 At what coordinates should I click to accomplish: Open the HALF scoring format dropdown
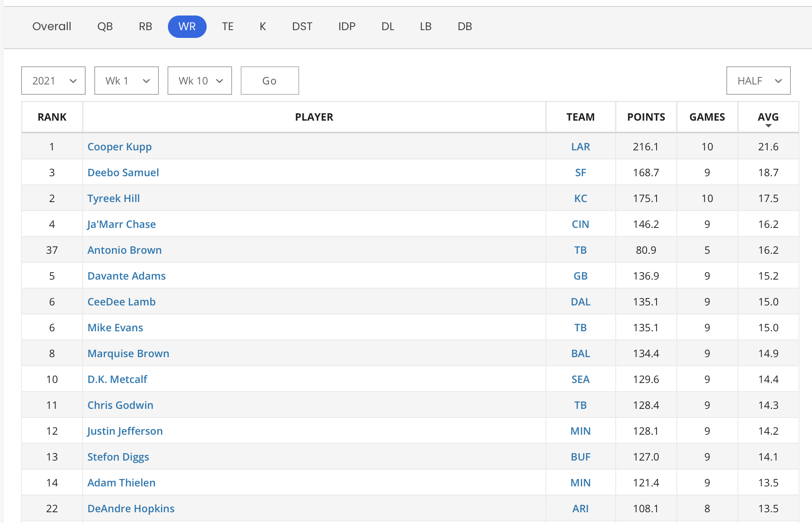point(759,81)
